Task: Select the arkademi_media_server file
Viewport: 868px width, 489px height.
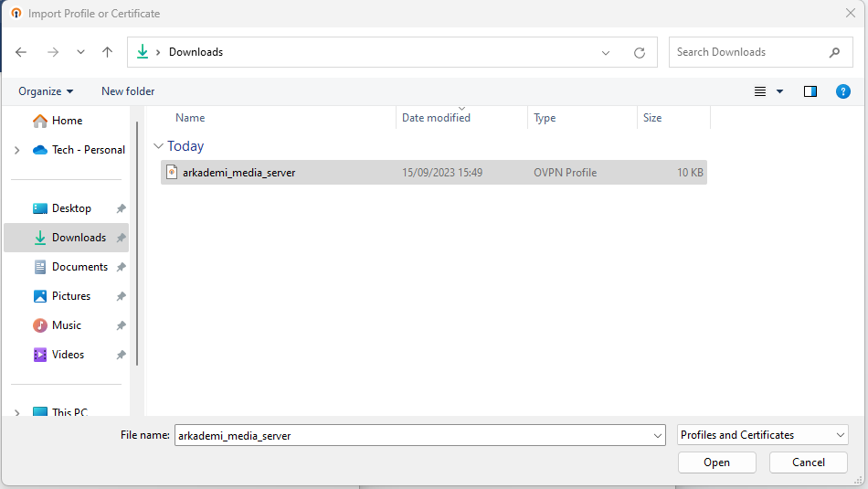Action: click(x=434, y=173)
